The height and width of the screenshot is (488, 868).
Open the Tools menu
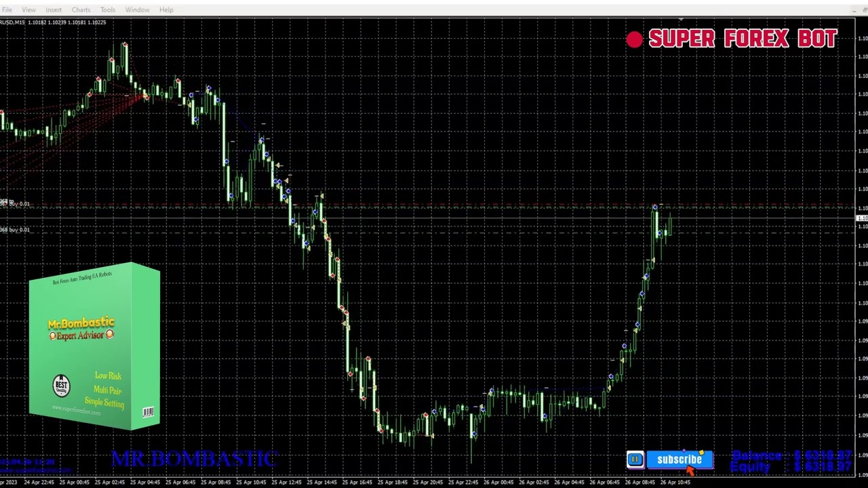click(x=108, y=9)
